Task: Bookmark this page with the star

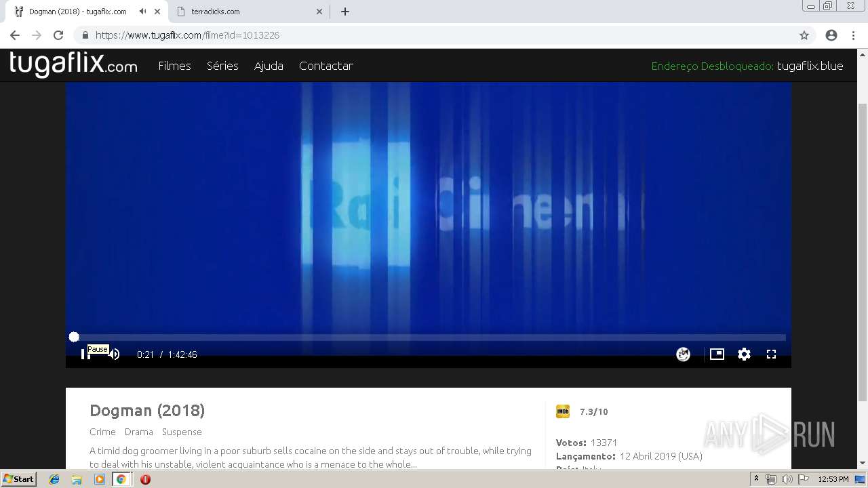Action: coord(804,35)
